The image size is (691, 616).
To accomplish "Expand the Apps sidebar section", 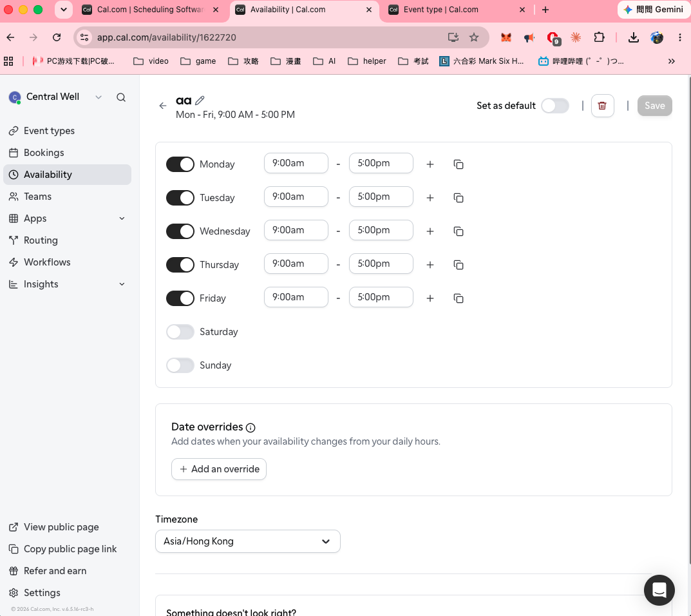I will [x=122, y=218].
